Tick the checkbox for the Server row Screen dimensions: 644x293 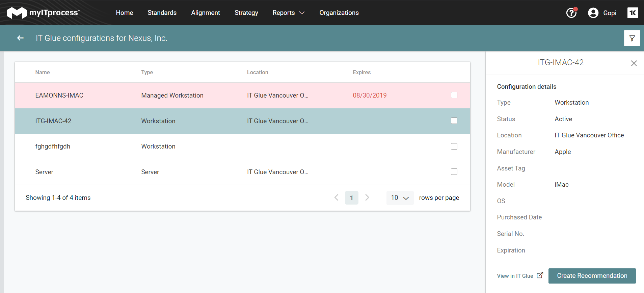tap(454, 172)
